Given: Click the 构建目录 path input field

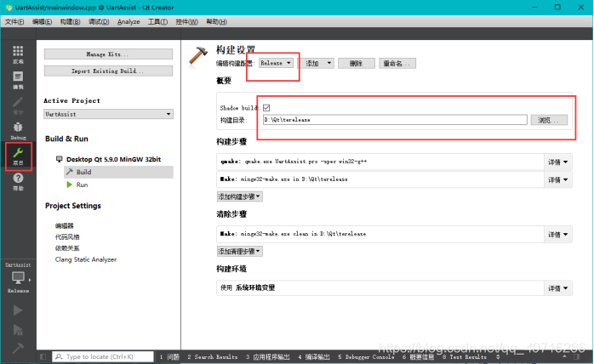Looking at the screenshot, I should coord(395,120).
